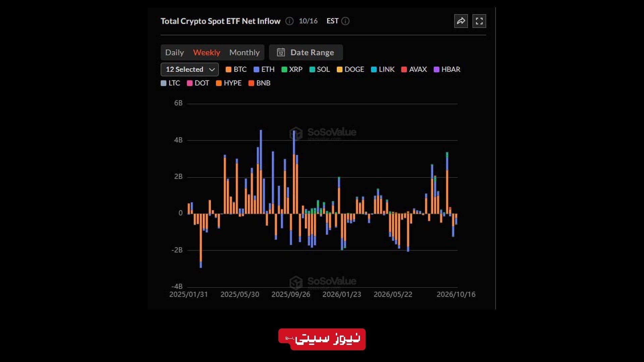Switch to Monthly view
Image resolution: width=644 pixels, height=362 pixels.
tap(245, 52)
